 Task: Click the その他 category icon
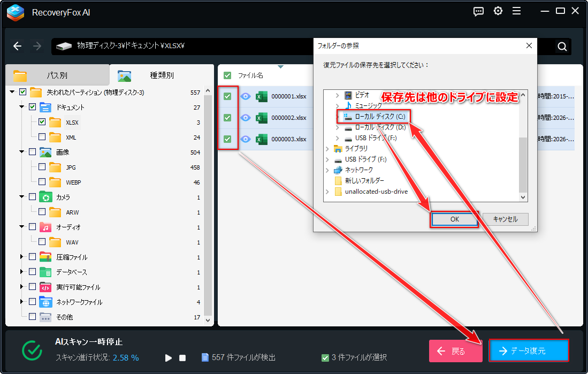tap(45, 317)
